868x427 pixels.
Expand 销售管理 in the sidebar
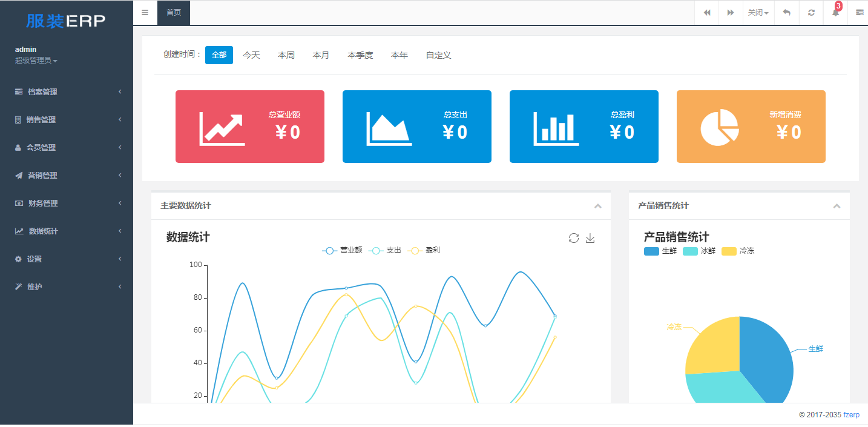tap(41, 120)
